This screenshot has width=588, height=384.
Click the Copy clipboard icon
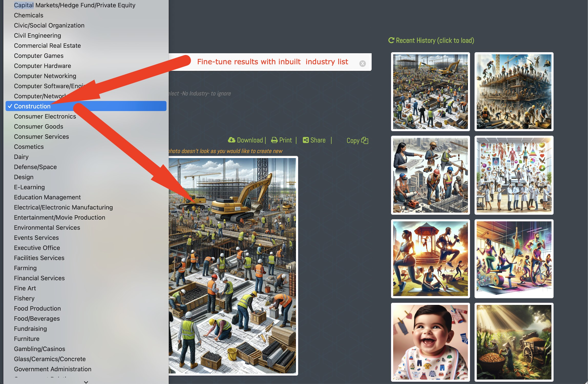point(365,140)
